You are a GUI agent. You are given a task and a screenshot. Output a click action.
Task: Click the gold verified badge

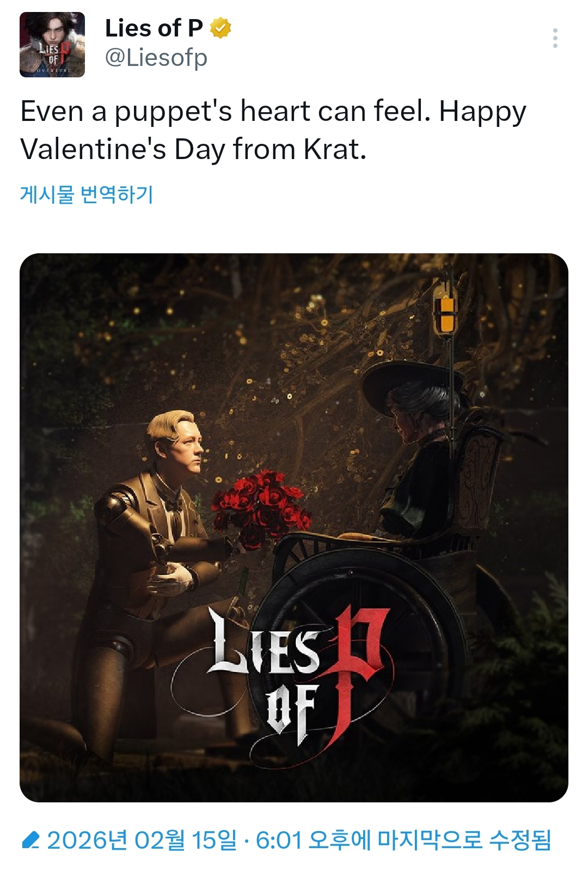click(220, 28)
